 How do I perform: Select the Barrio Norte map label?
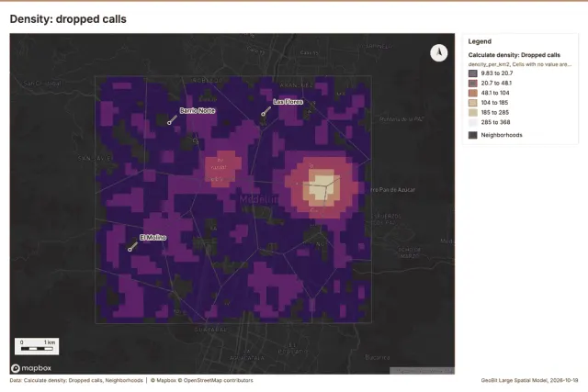click(x=198, y=110)
